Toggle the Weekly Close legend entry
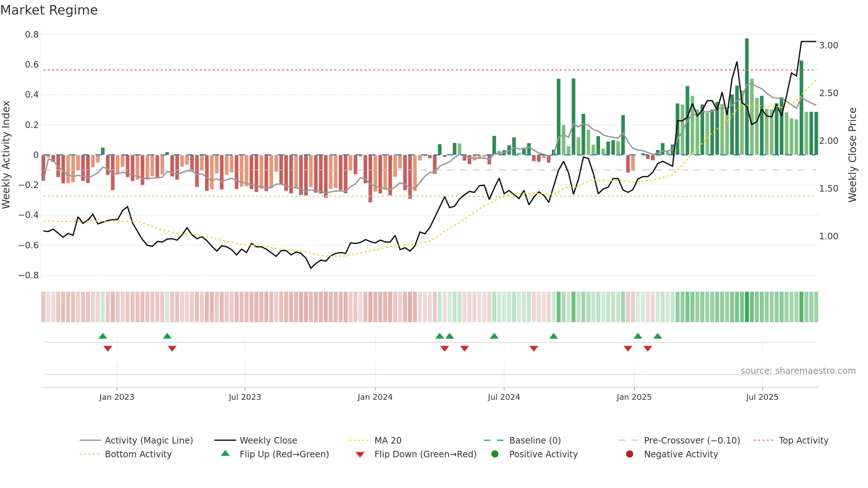This screenshot has height=488, width=868. tap(256, 440)
